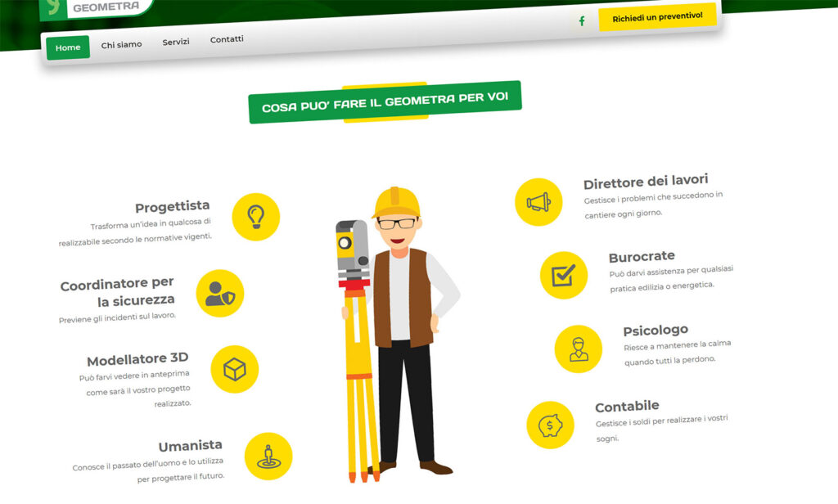Viewport: 838px width, 504px height.
Task: Click the Progettista heading
Action: (x=172, y=207)
